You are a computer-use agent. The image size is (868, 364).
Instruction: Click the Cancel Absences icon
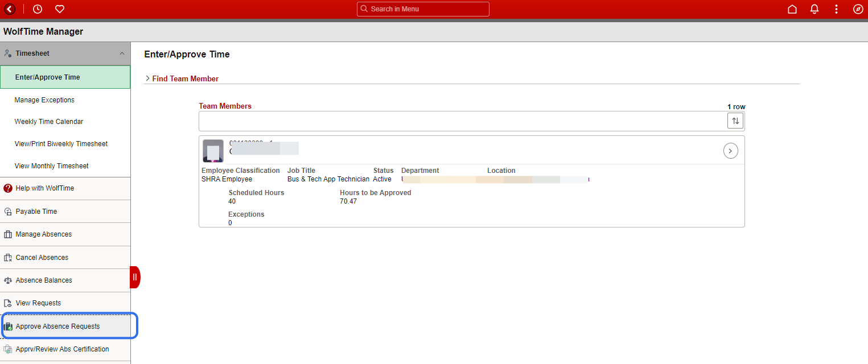[8, 258]
